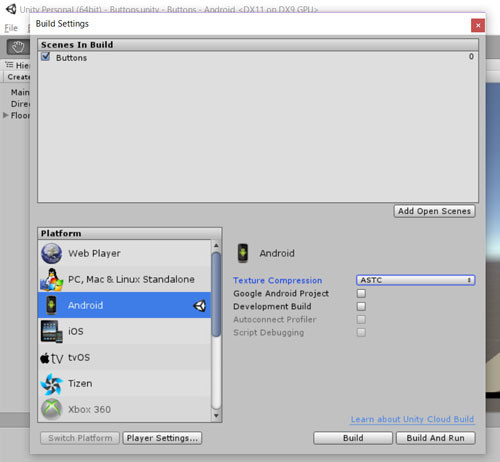500x462 pixels.
Task: Click the Add Open Scenes button
Action: click(434, 211)
